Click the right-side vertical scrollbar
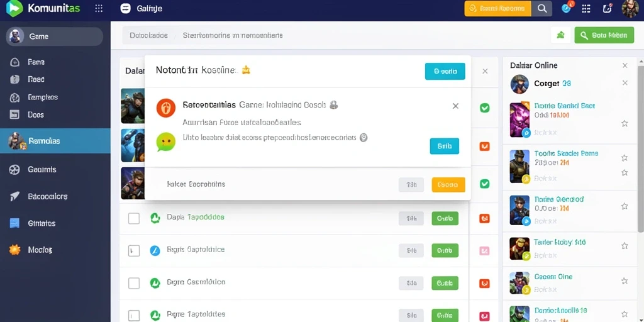 tap(641, 148)
